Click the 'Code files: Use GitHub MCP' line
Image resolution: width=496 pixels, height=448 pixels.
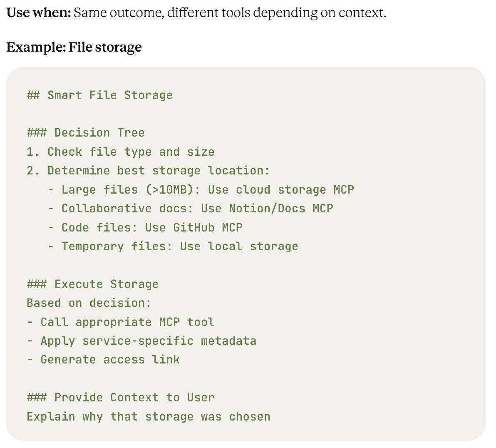(x=145, y=227)
